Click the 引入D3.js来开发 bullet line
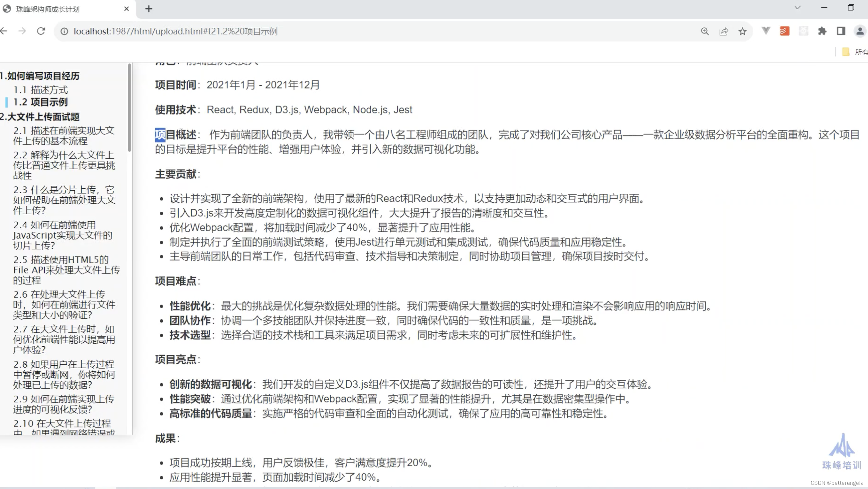This screenshot has height=489, width=868. [x=359, y=213]
